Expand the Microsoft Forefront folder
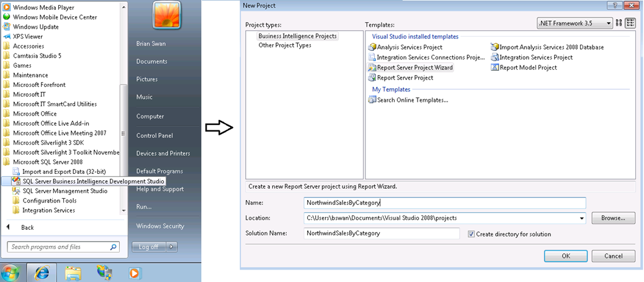The width and height of the screenshot is (644, 282). point(34,84)
